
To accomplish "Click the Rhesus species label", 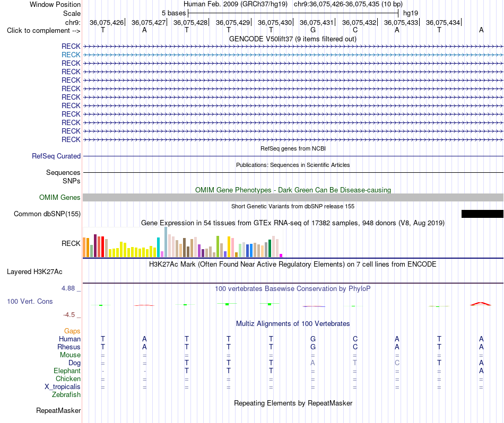I will 69,347.
